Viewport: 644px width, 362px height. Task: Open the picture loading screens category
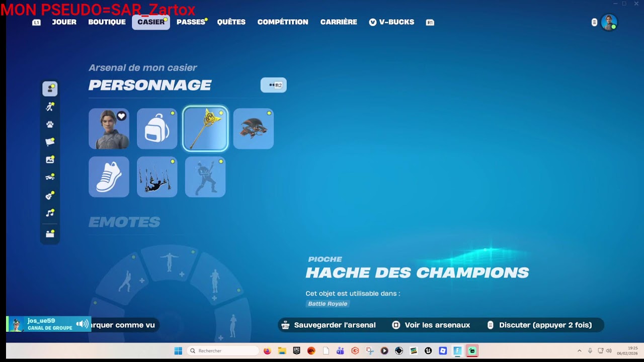click(50, 159)
